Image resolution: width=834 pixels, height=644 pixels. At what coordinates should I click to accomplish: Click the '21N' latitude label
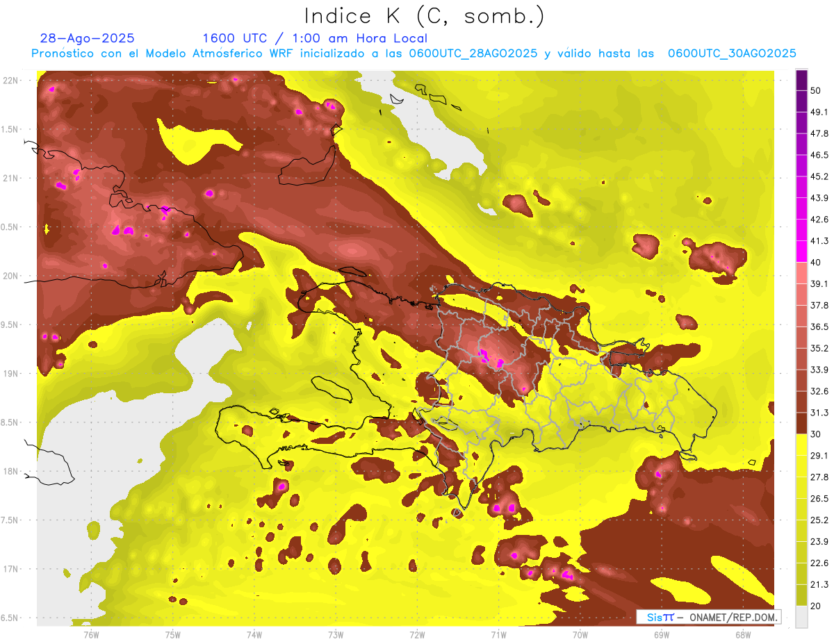click(x=10, y=178)
